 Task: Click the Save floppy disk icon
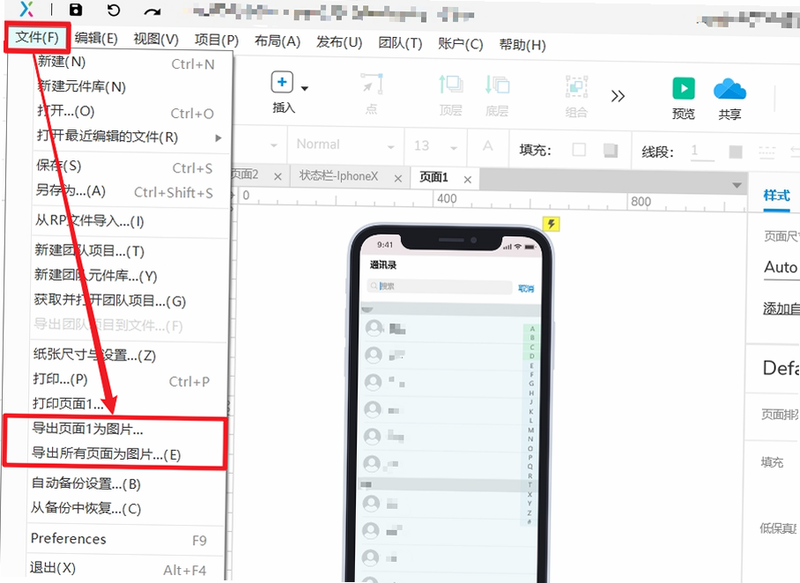[x=76, y=9]
